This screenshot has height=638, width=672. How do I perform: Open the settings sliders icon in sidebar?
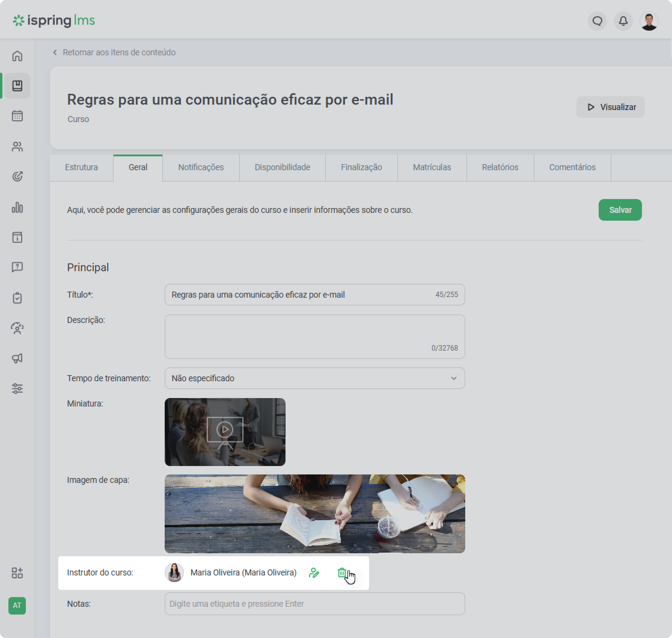coord(17,388)
